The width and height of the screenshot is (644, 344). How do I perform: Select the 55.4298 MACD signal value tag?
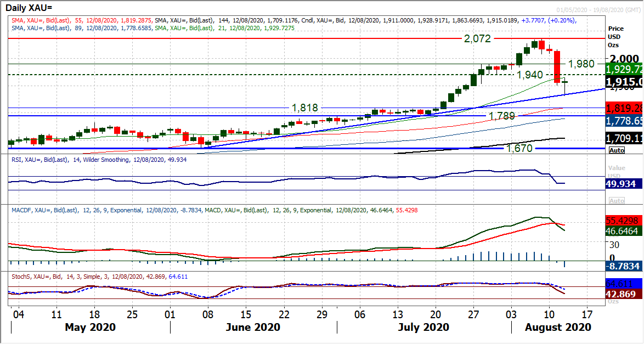coord(625,221)
